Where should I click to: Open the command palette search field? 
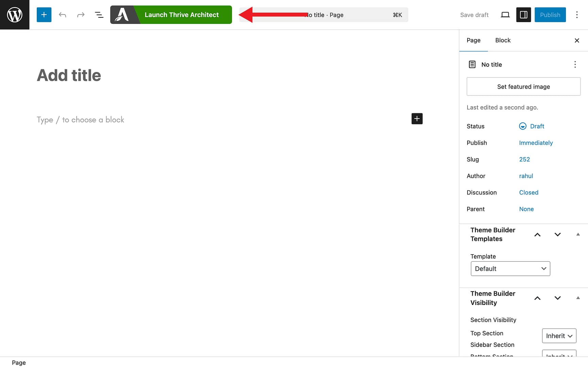tap(340, 15)
